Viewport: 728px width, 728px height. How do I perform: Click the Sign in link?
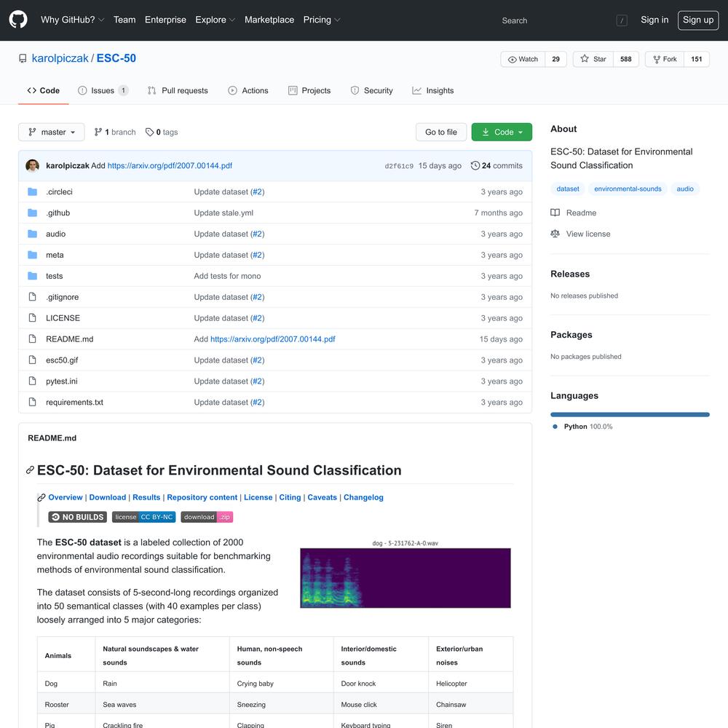(654, 20)
